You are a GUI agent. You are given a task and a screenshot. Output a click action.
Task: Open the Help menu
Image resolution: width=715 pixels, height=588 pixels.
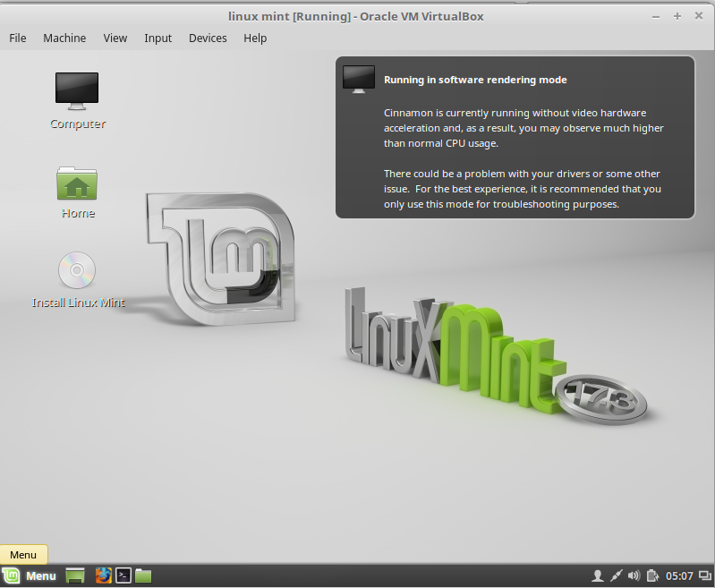(x=255, y=38)
